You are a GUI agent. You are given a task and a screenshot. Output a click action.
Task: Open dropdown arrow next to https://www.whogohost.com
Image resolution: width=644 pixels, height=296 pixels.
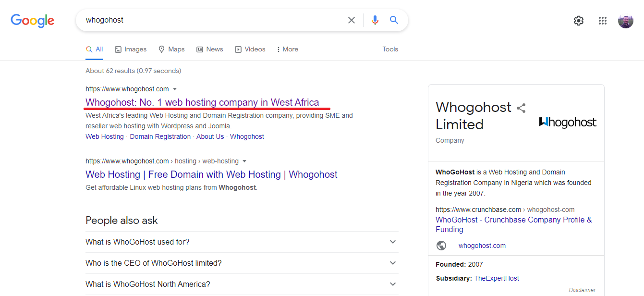point(175,89)
